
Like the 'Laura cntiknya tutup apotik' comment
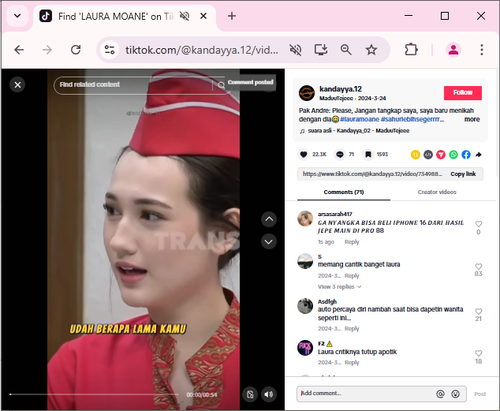pos(478,353)
